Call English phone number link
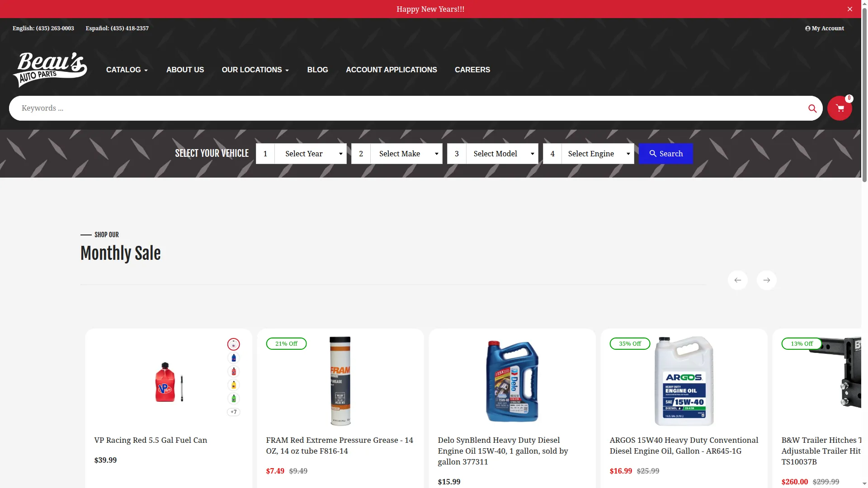868x488 pixels. [x=43, y=28]
